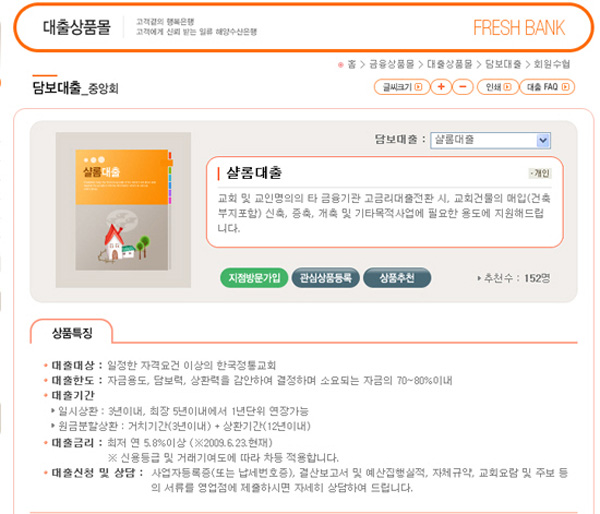Viewport: 600px width, 514px height.
Task: Click 지점방문가입 green button
Action: click(254, 277)
